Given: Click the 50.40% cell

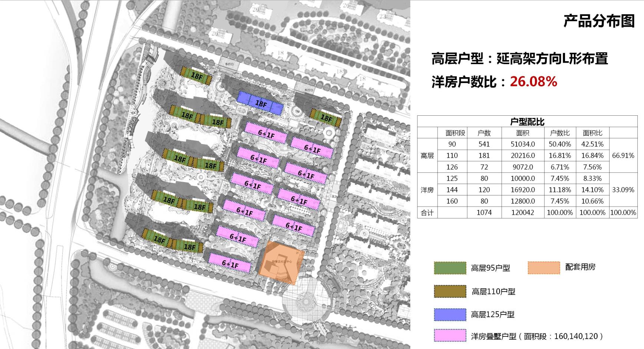Looking at the screenshot, I should 560,144.
